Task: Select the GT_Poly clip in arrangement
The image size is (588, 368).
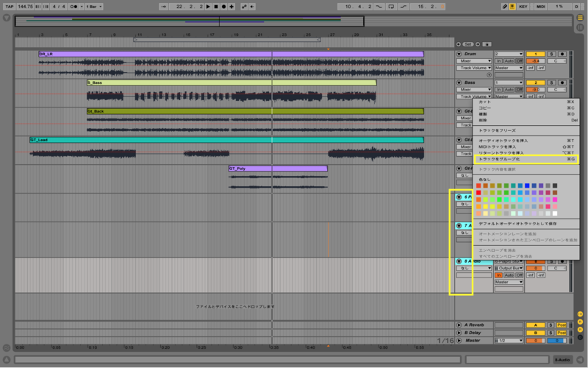Action: [278, 169]
